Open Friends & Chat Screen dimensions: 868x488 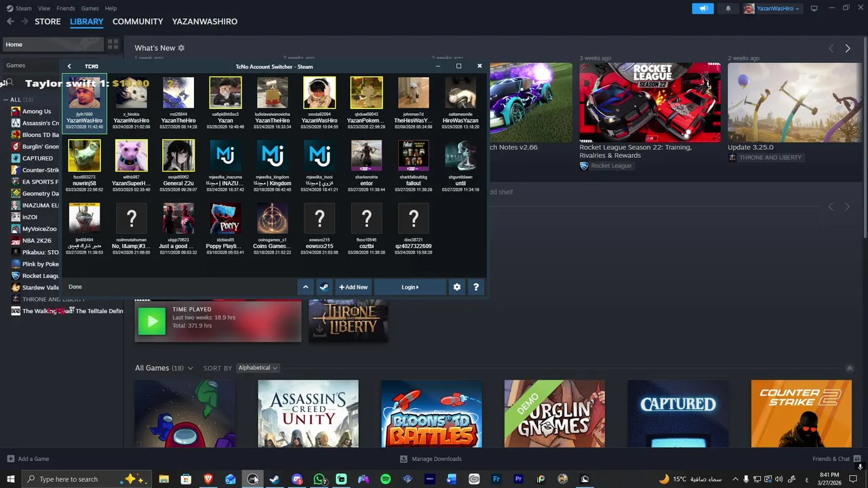pos(835,459)
